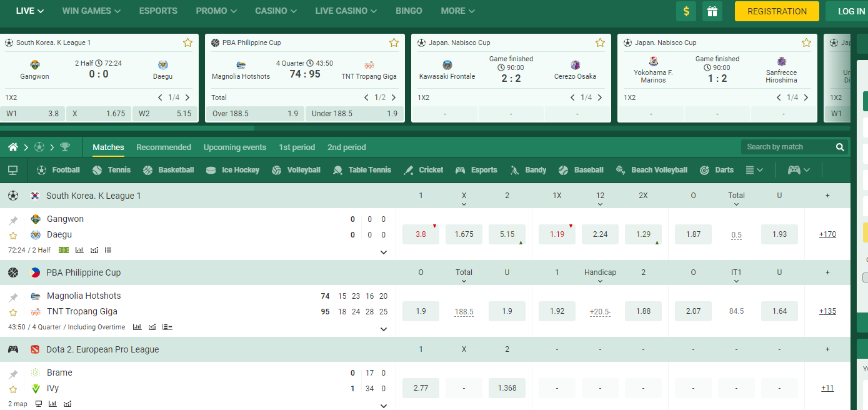Open Handicap dropdown in PBA header
The image size is (868, 410).
click(x=600, y=276)
